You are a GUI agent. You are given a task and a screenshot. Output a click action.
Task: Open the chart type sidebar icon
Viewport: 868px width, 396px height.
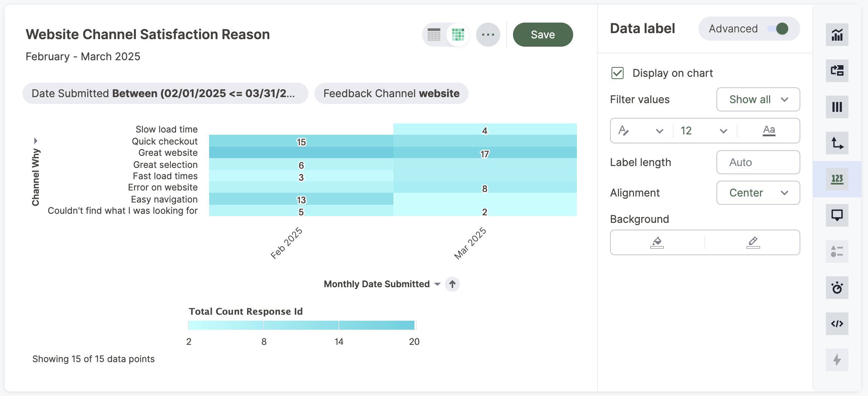tap(837, 35)
